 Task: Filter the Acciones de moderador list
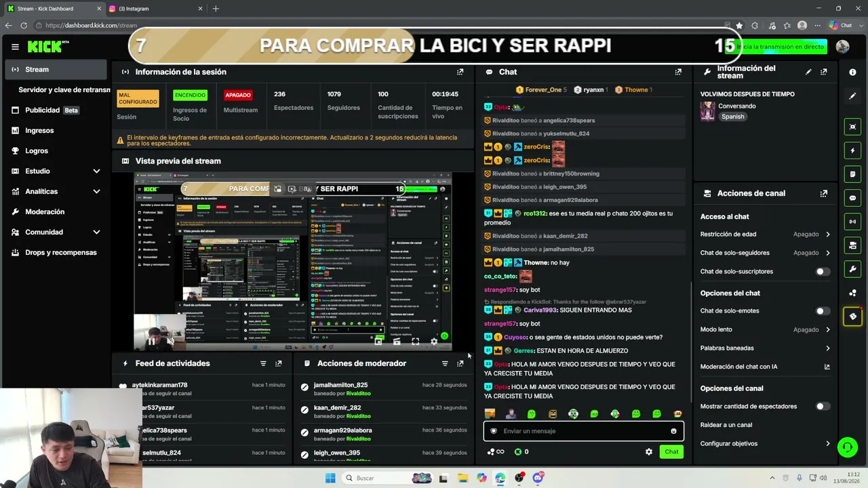(445, 363)
